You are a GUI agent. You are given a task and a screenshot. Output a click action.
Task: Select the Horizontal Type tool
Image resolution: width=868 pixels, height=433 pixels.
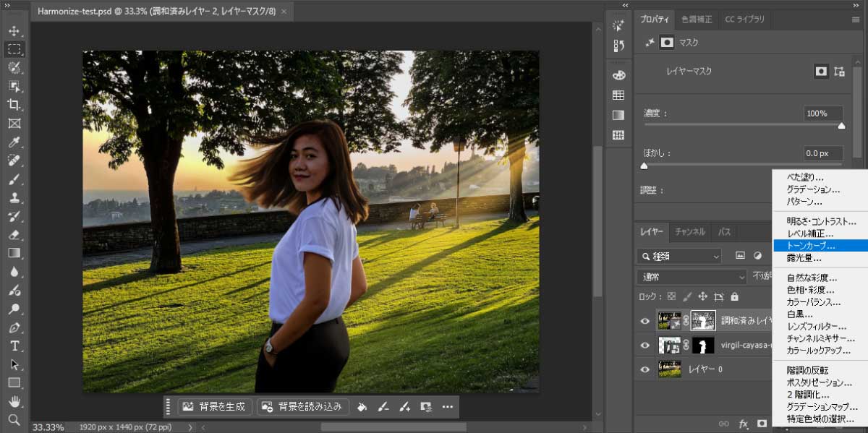tap(14, 346)
